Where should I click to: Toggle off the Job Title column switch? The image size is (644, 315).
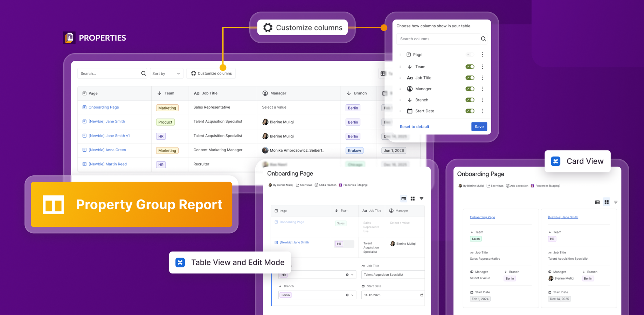coord(470,78)
